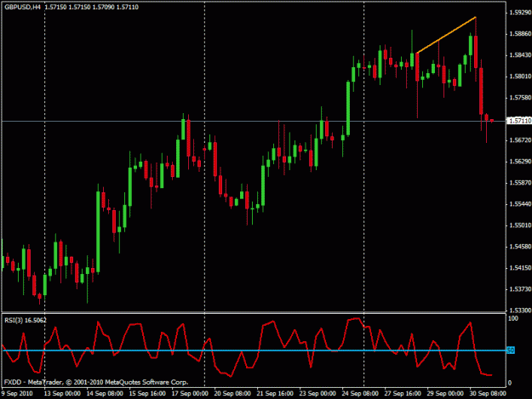This screenshot has width=532, height=399.
Task: Click the blue RSI 50 level tag
Action: (x=511, y=351)
